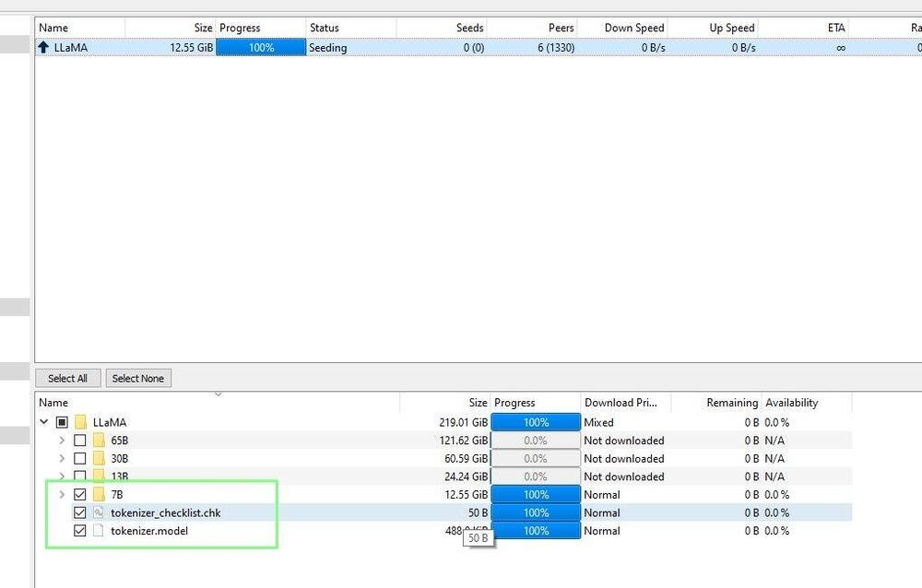Image resolution: width=922 pixels, height=588 pixels.
Task: Click the 24.24 GiB size value
Action: pyautogui.click(x=467, y=476)
